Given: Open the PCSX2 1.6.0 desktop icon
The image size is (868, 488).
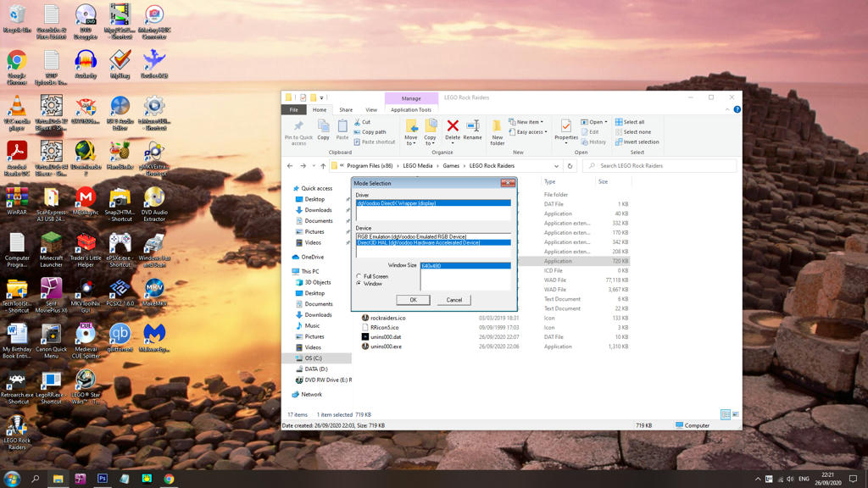Looking at the screenshot, I should click(x=120, y=292).
